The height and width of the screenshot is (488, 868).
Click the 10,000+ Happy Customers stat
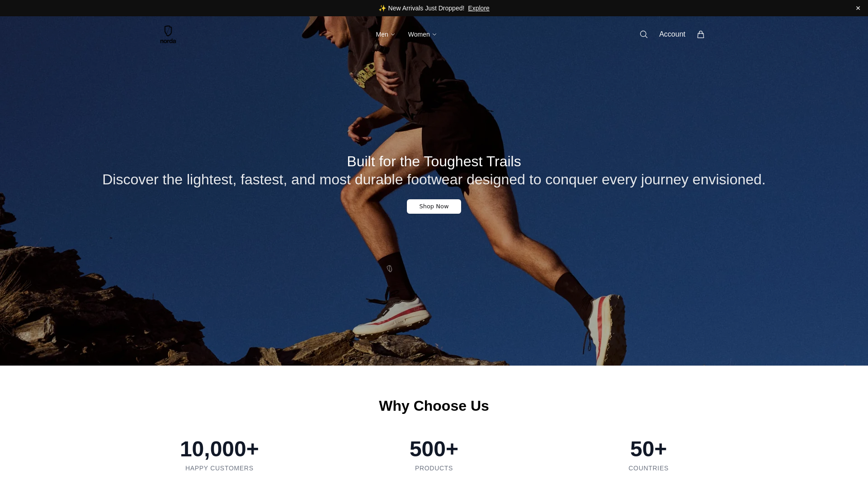pos(219,455)
